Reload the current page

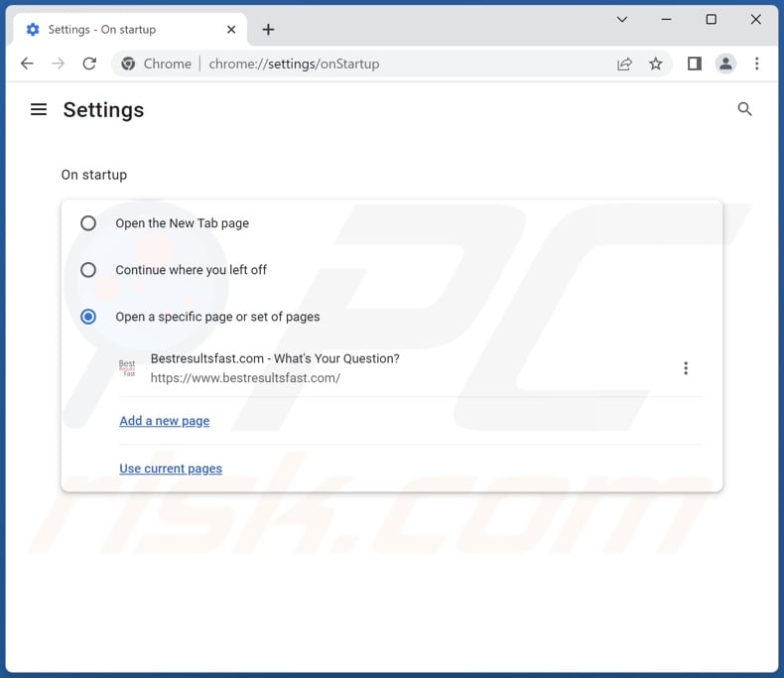tap(89, 64)
